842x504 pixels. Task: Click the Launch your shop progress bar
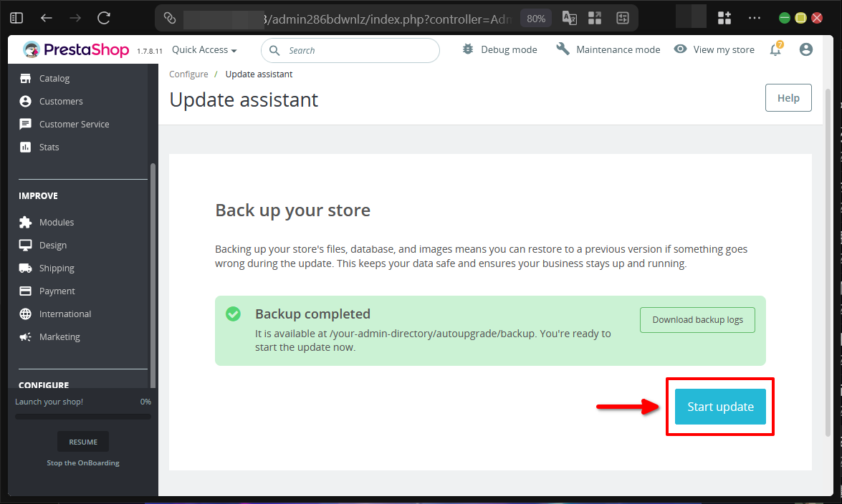82,415
